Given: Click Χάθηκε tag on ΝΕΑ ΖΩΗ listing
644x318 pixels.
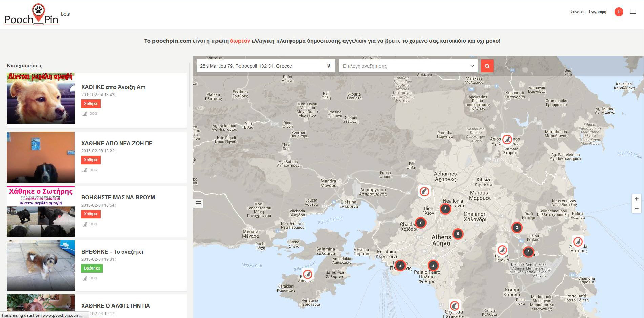Looking at the screenshot, I should click(91, 160).
